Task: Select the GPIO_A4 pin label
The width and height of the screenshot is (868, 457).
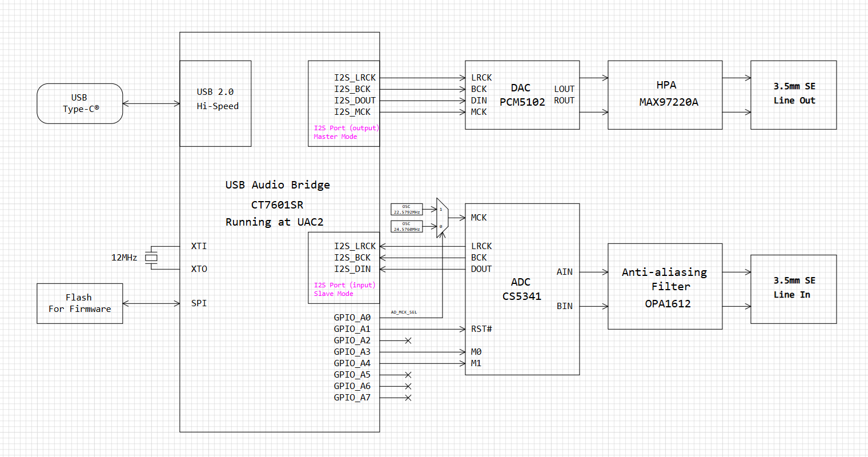Action: click(352, 363)
